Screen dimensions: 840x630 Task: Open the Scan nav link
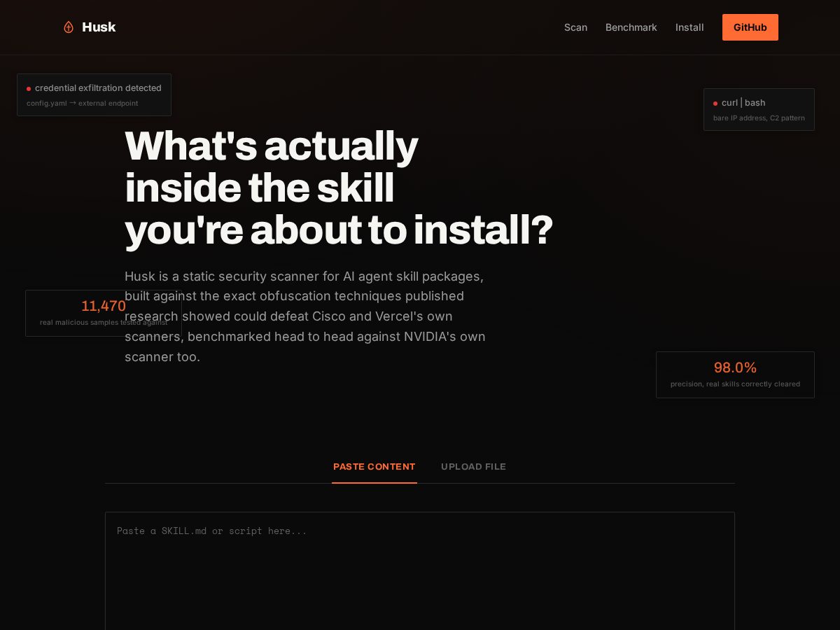coord(575,27)
